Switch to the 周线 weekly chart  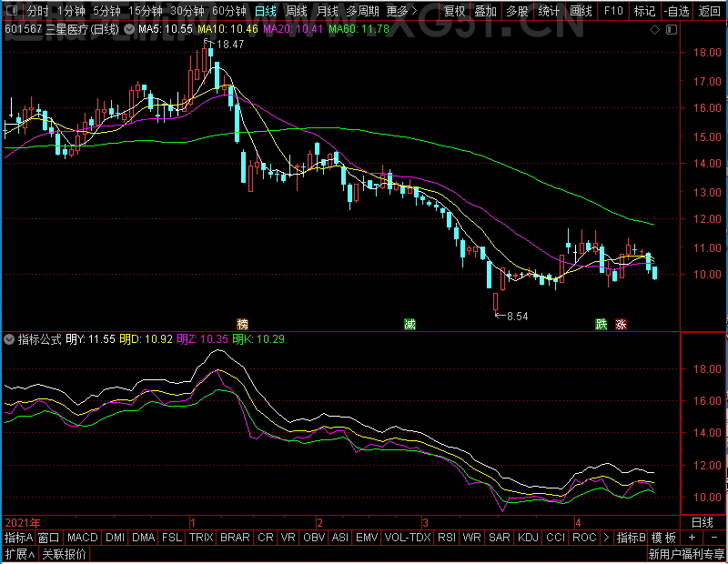click(x=297, y=11)
